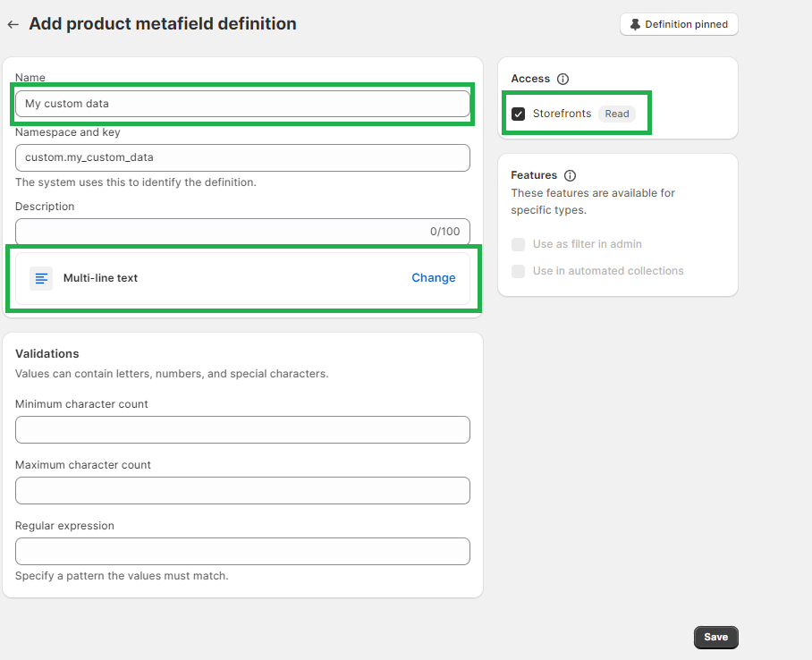Click the Validations section heading
Image resolution: width=812 pixels, height=660 pixels.
(x=47, y=353)
